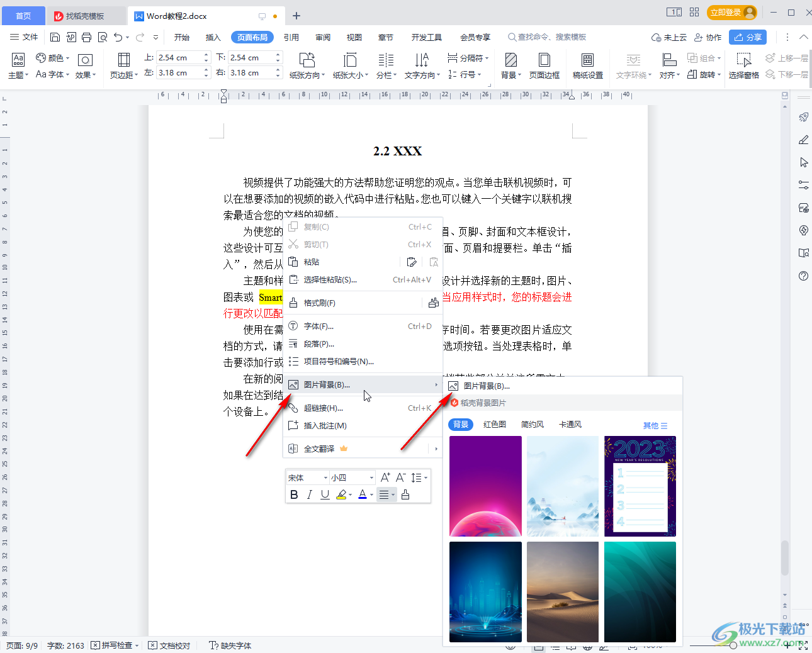Click the Bold button in mini toolbar
This screenshot has height=653, width=812.
click(x=294, y=494)
